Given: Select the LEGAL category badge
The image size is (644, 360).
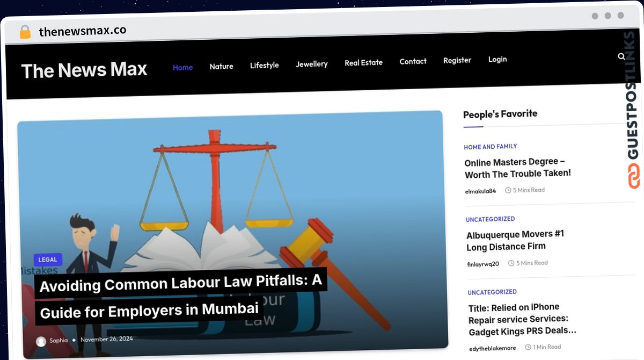Looking at the screenshot, I should [48, 260].
